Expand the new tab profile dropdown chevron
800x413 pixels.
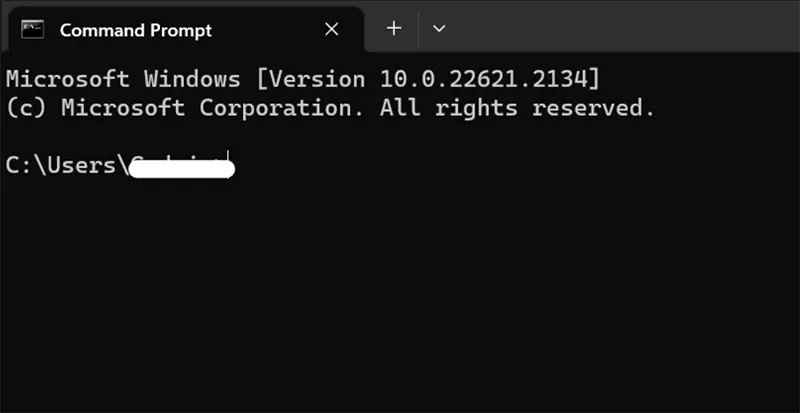tap(438, 29)
